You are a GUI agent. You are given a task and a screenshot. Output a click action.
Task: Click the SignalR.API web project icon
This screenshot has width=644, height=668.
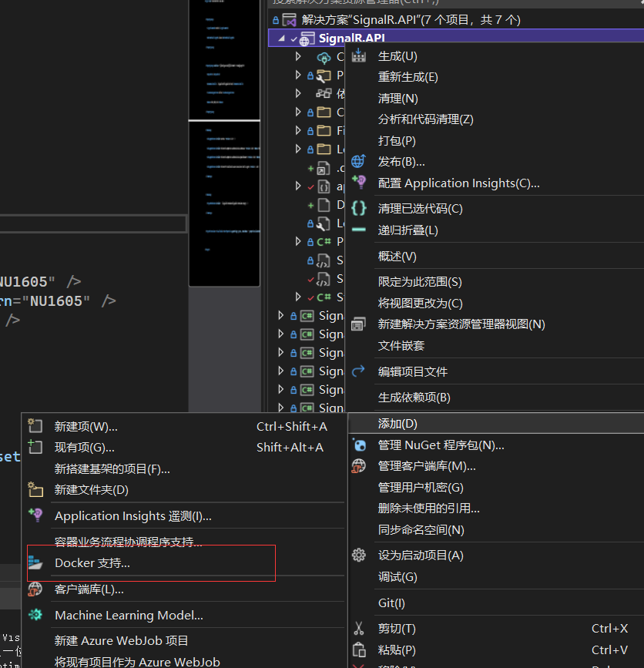(x=307, y=39)
